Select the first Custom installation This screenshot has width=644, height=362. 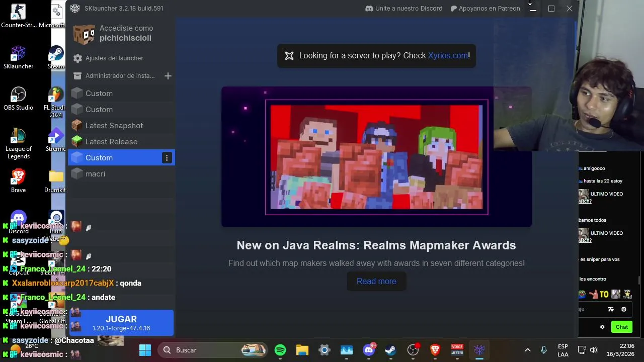pos(121,94)
